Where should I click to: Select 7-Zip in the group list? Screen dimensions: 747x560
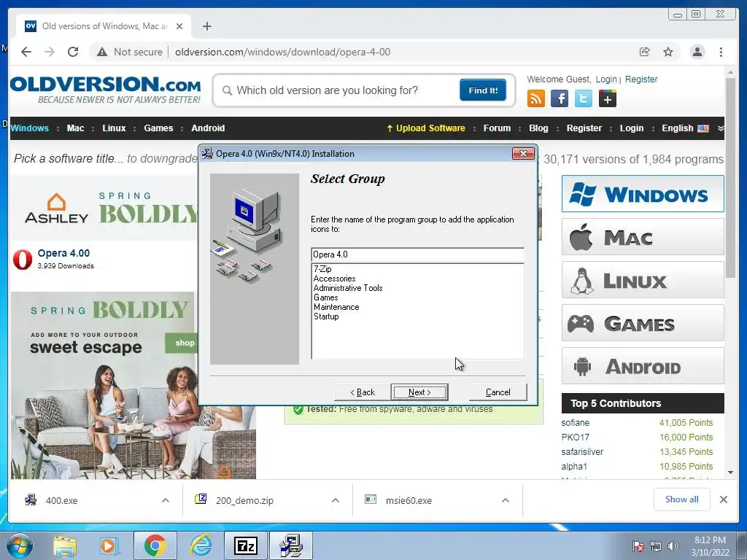322,269
